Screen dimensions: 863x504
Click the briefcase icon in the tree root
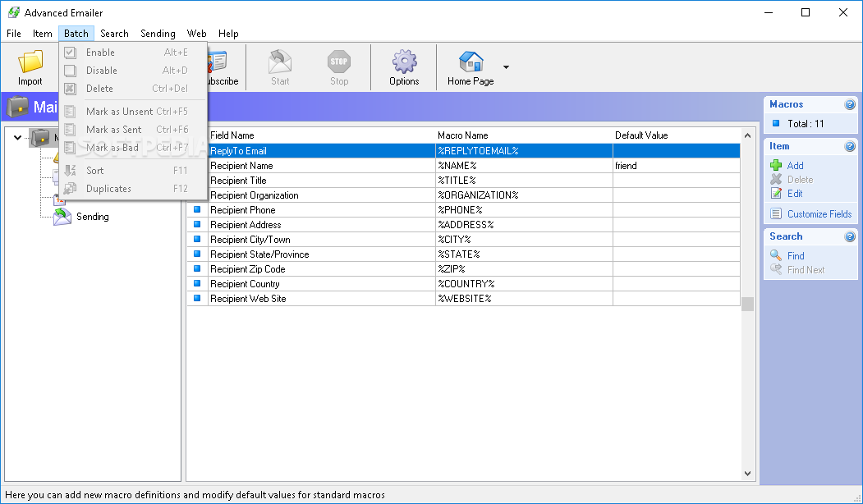40,138
